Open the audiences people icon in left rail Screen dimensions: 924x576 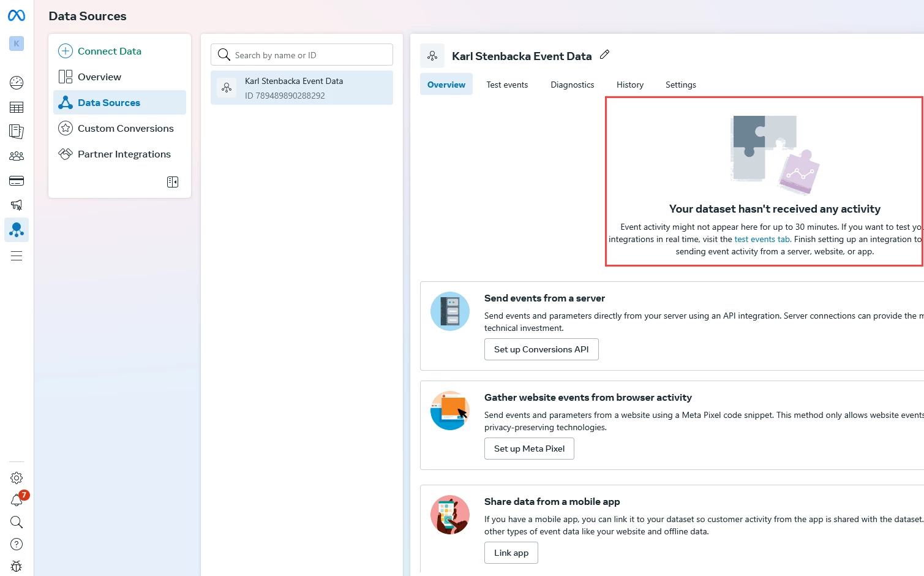[17, 156]
